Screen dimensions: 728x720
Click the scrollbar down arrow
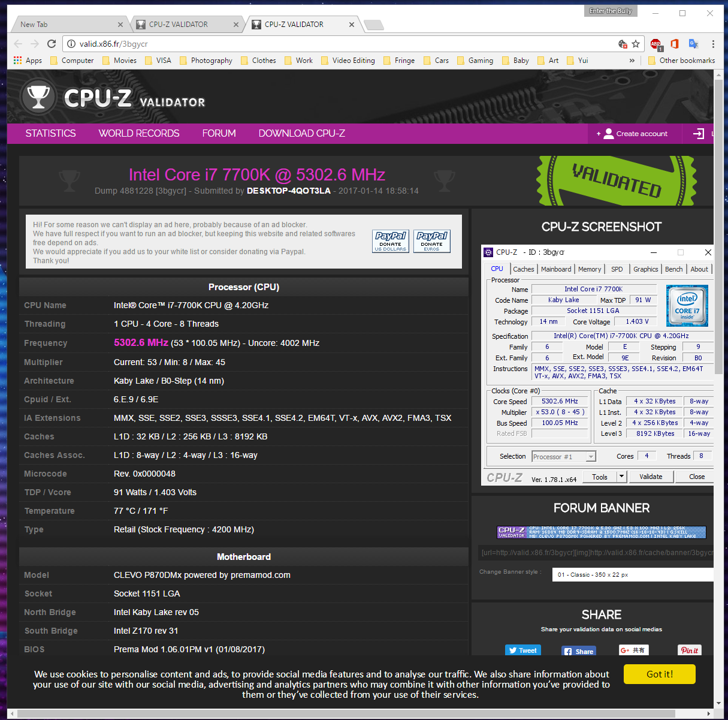[719, 703]
